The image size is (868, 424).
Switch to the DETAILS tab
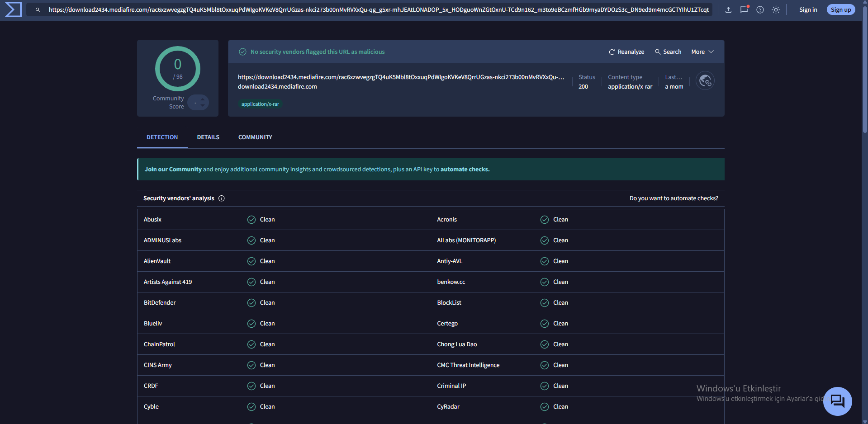tap(208, 137)
